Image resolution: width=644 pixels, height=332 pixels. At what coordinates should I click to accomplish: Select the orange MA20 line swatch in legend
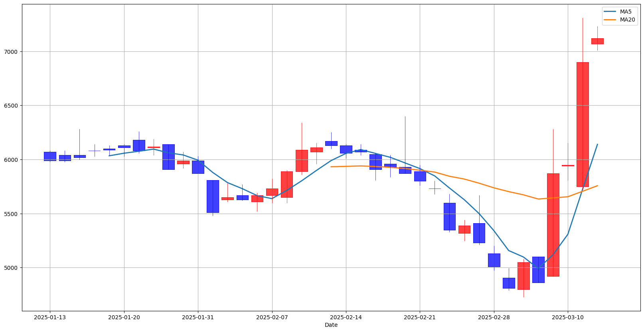pyautogui.click(x=610, y=20)
